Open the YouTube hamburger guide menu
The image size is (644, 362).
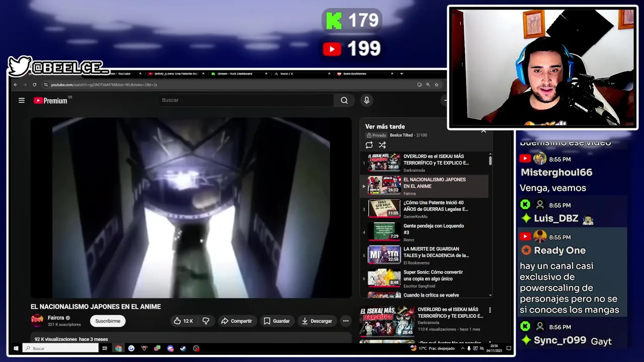tap(22, 100)
